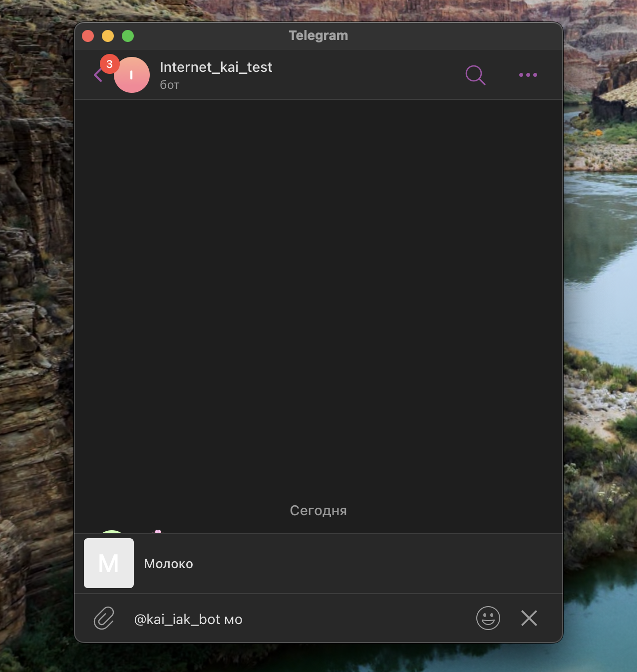
Task: Search within this chat using the magnifier
Action: pyautogui.click(x=475, y=75)
